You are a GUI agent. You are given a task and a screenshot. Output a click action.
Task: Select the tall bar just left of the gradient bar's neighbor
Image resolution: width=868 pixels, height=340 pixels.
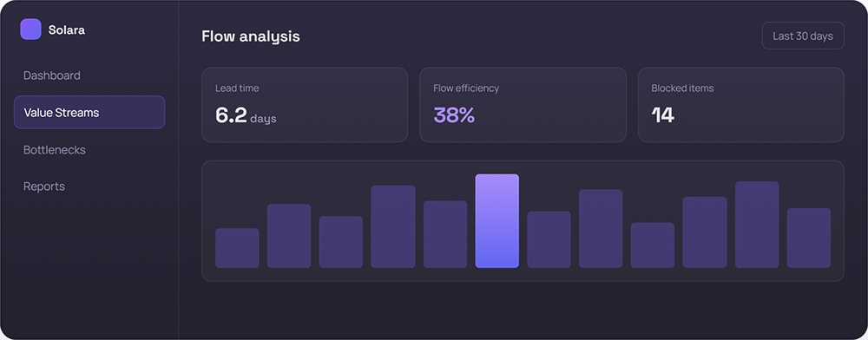tap(393, 226)
